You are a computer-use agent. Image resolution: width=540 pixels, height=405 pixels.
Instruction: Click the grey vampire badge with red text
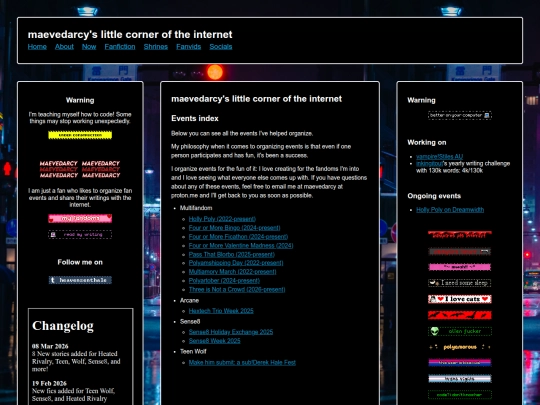460,251
